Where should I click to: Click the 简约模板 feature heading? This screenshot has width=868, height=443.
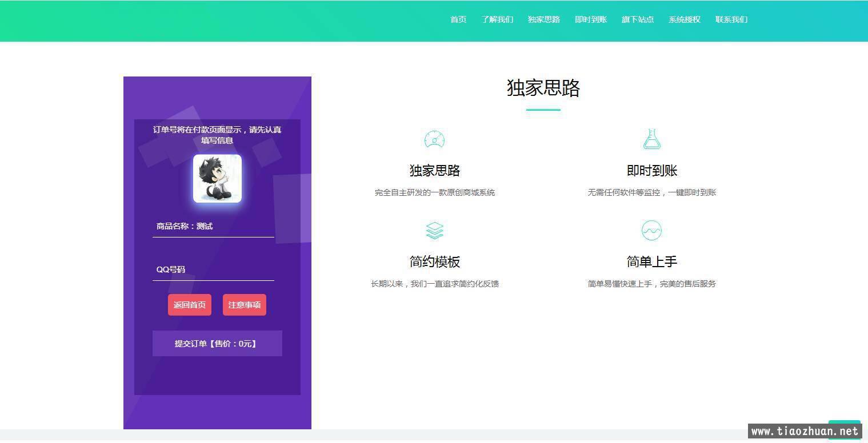(434, 262)
